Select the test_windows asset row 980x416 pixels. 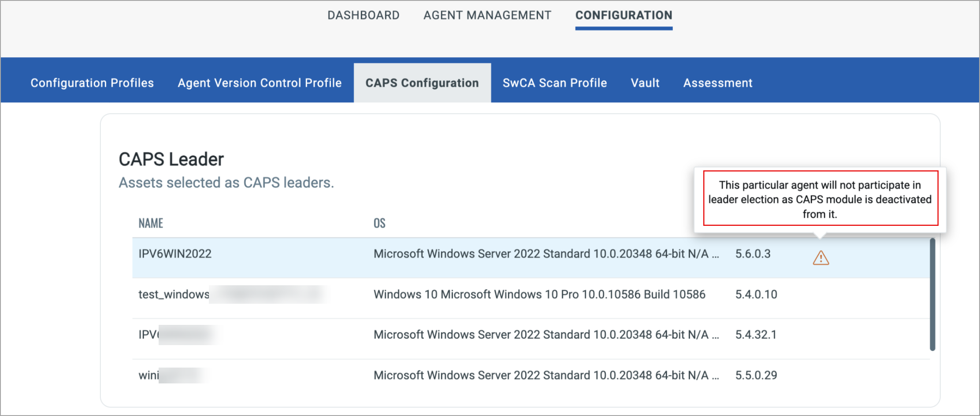174,295
